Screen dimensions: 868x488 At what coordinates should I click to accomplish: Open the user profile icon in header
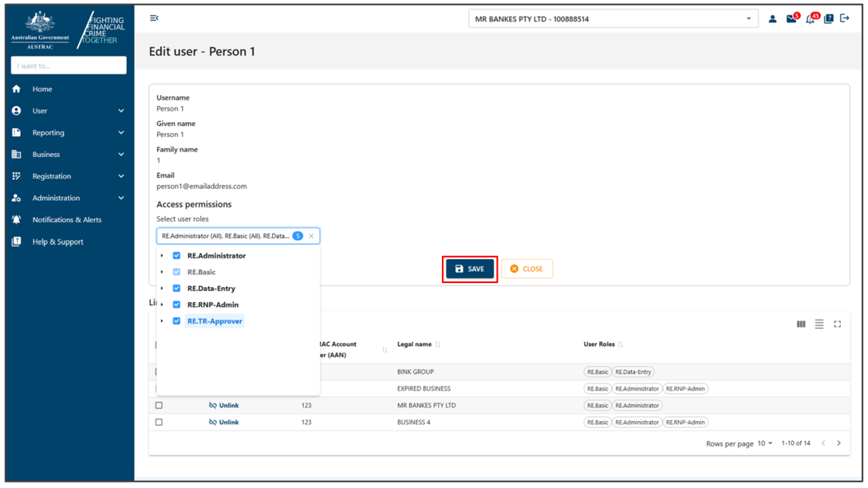point(771,18)
